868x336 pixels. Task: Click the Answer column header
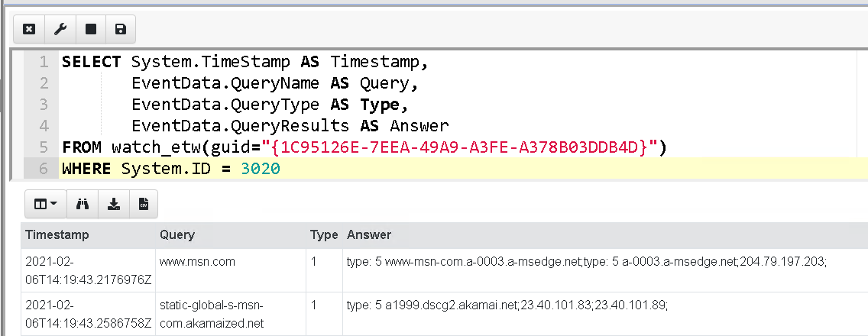(369, 235)
